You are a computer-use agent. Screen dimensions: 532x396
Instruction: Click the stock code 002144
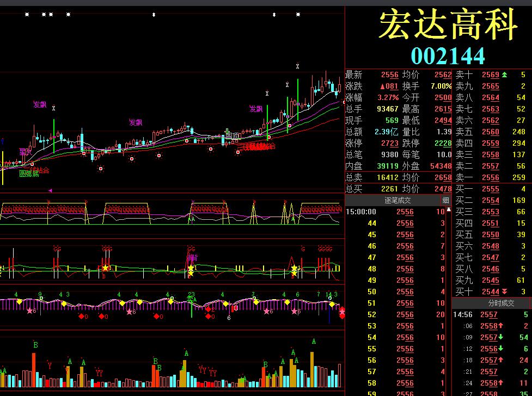[448, 56]
